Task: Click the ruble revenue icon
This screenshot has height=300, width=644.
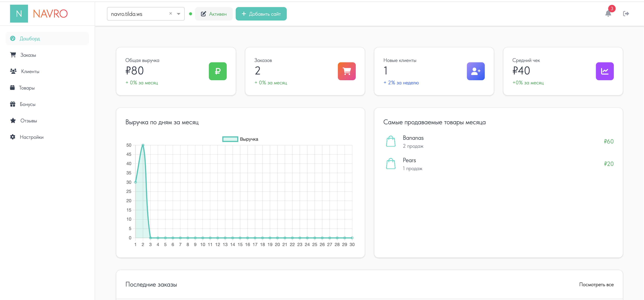Action: 218,71
